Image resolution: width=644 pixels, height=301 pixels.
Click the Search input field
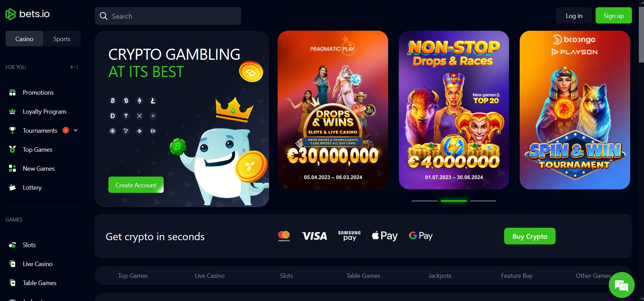click(168, 16)
